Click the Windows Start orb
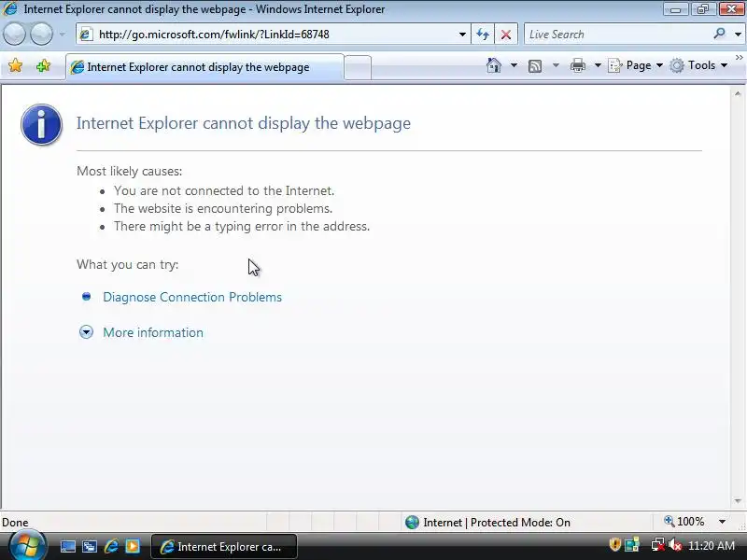 pos(26,546)
